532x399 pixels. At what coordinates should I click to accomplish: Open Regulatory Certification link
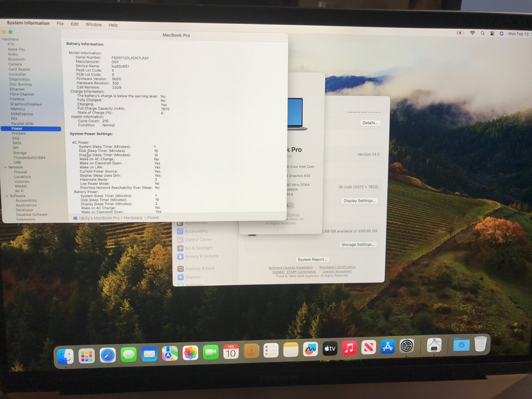click(x=337, y=267)
